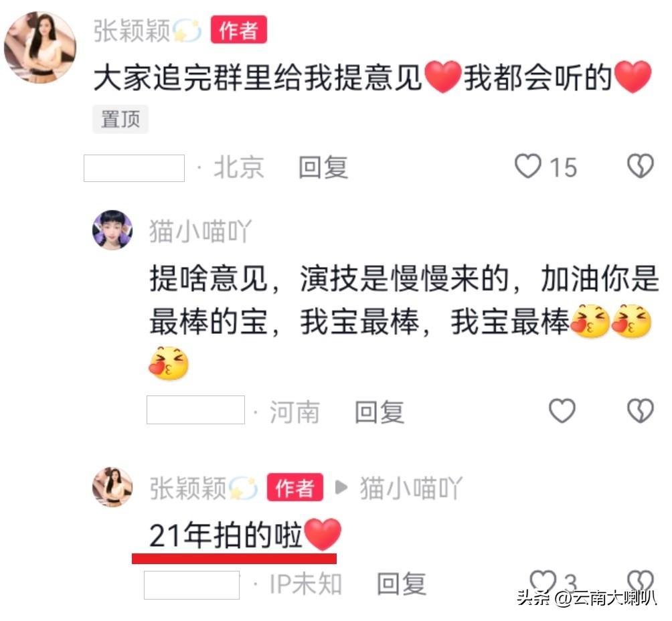Open 猫小喵吖's profile avatar

[112, 230]
